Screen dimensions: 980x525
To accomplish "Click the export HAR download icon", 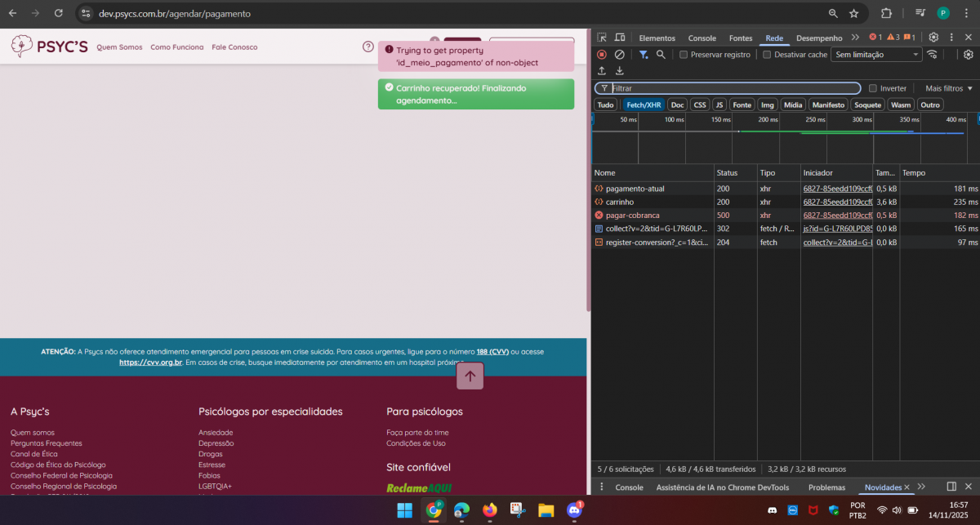I will [620, 71].
